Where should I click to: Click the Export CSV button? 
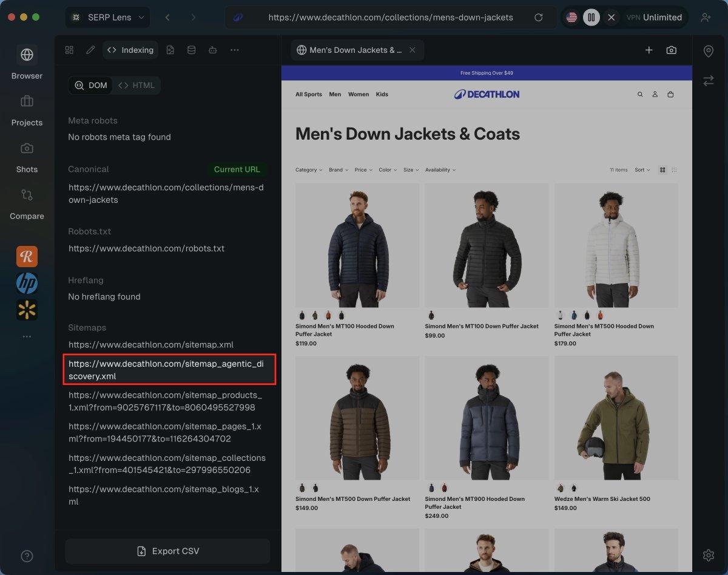167,551
